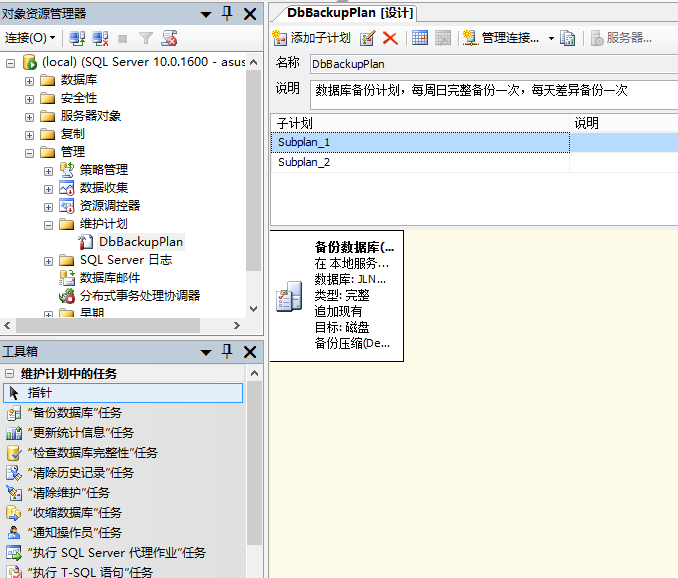Select the Backup Database task icon in toolbox
678x578 pixels.
[x=14, y=413]
